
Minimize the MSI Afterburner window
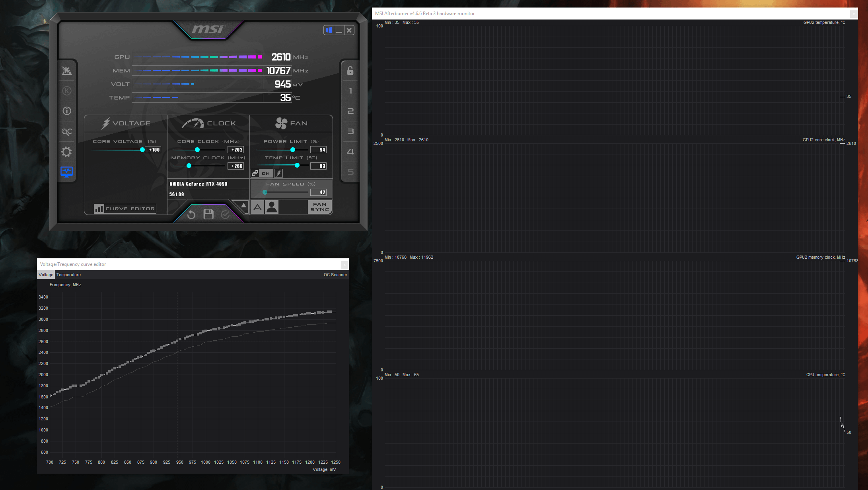339,30
